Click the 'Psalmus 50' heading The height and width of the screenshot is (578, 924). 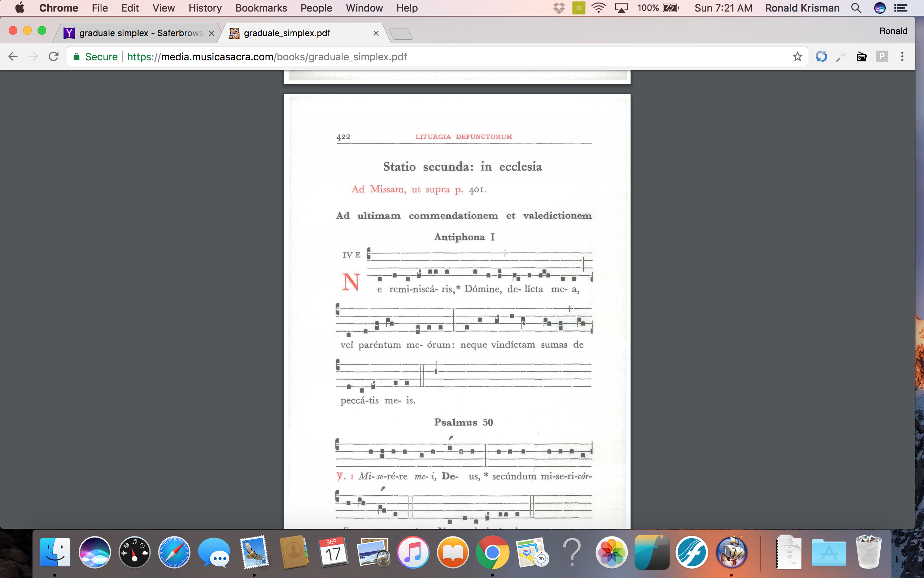click(x=463, y=422)
